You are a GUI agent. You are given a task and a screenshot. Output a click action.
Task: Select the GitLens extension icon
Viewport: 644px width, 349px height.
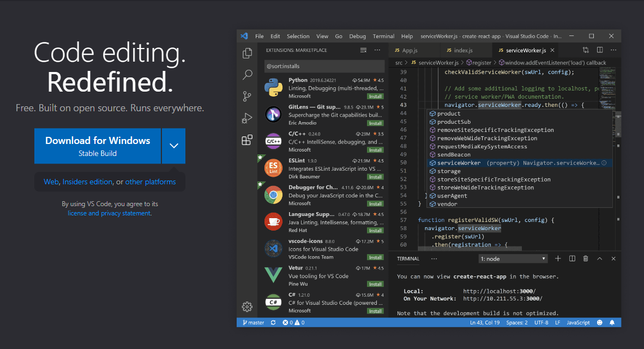[274, 115]
